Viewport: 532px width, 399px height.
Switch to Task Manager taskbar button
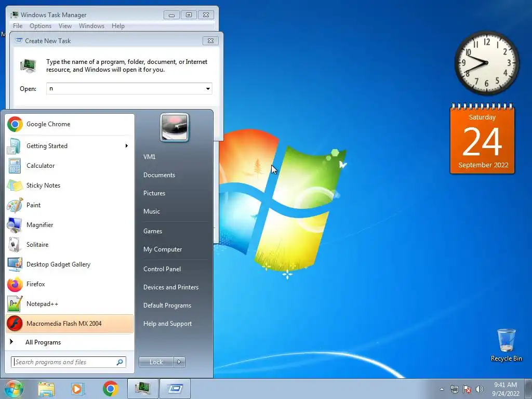tap(143, 389)
